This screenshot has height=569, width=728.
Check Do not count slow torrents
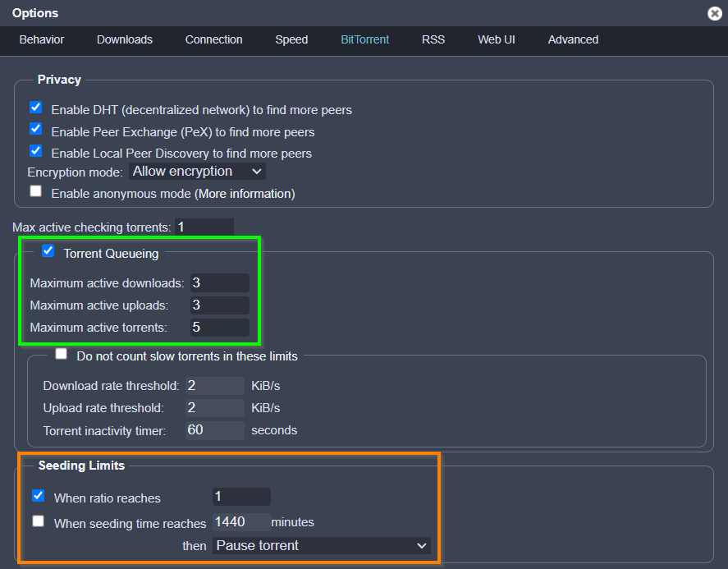pos(62,355)
